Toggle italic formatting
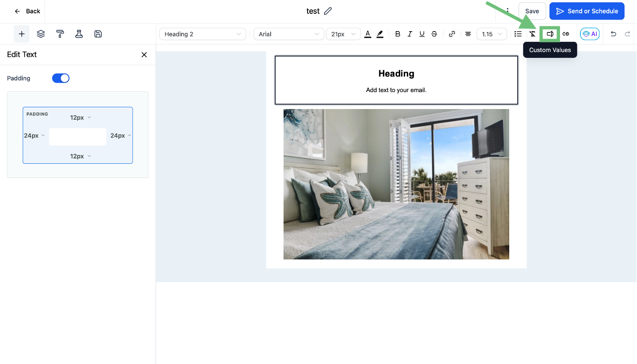The width and height of the screenshot is (637, 364). click(410, 34)
